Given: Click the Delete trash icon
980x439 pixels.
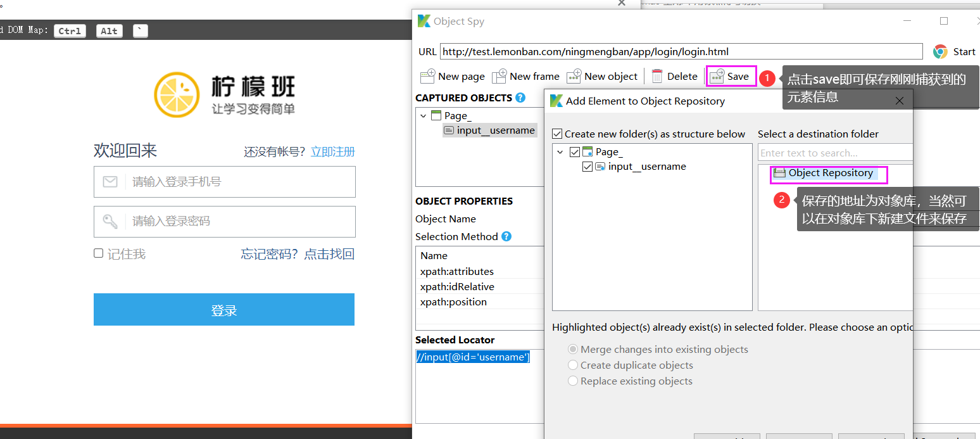Looking at the screenshot, I should point(656,76).
